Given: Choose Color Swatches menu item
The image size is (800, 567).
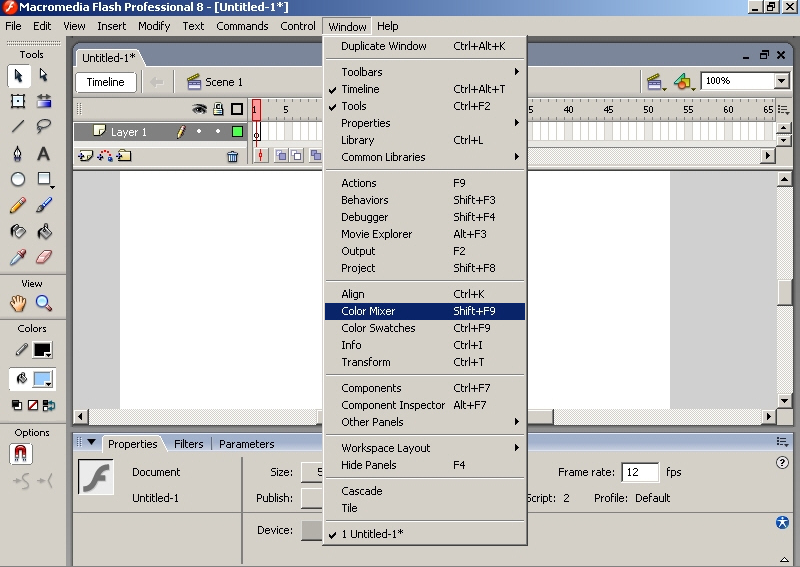Looking at the screenshot, I should click(424, 328).
